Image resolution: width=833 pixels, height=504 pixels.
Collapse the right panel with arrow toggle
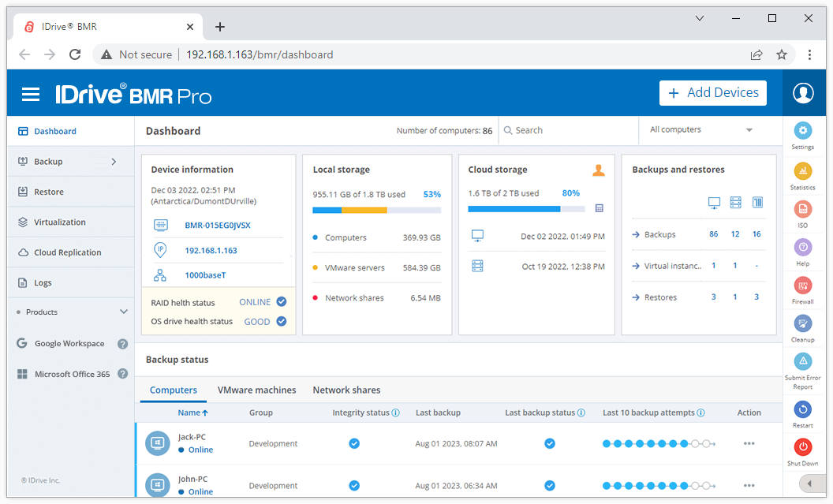tap(809, 483)
